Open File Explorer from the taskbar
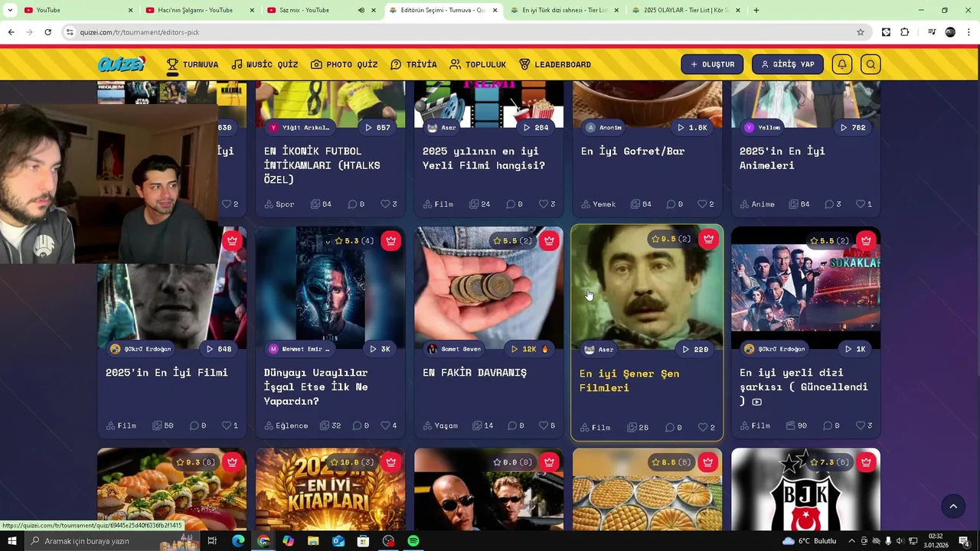The image size is (980, 551). (313, 541)
